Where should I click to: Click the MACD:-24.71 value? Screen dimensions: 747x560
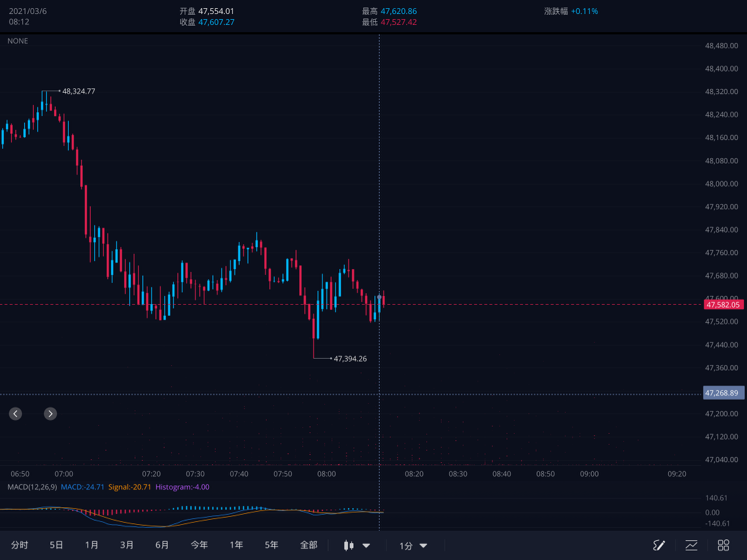pyautogui.click(x=82, y=487)
